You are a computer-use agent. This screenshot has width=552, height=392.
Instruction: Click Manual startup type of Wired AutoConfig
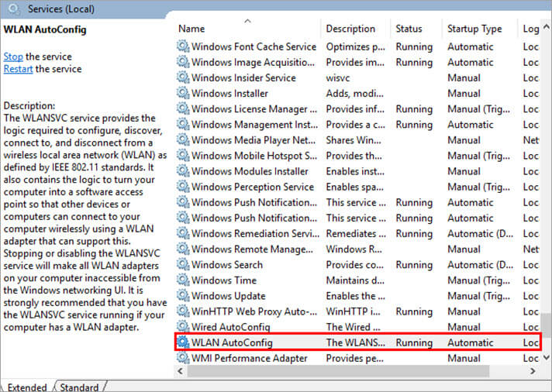point(464,327)
